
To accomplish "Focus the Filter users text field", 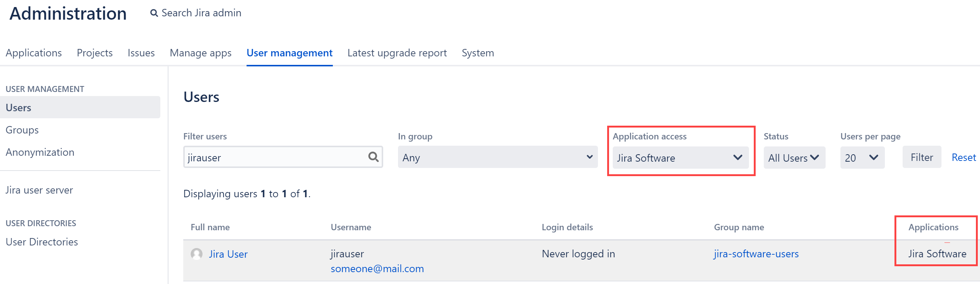I will 283,157.
